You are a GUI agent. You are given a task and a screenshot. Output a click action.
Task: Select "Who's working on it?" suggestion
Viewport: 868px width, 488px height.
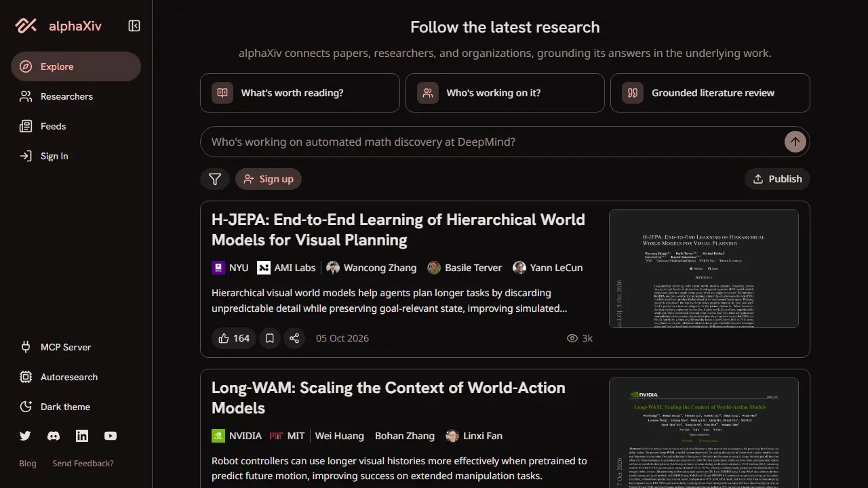pyautogui.click(x=505, y=93)
